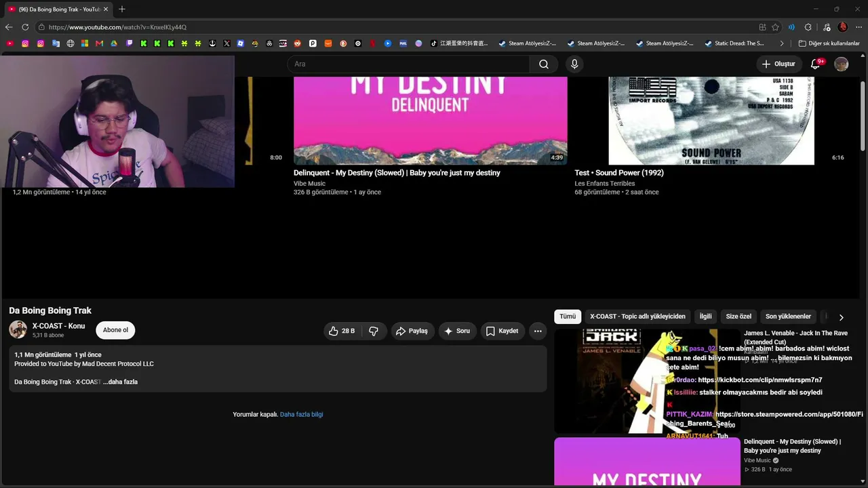Select the X-COAST - Topic adlı yükleyiciden chip
Viewport: 868px width, 488px height.
pyautogui.click(x=637, y=317)
